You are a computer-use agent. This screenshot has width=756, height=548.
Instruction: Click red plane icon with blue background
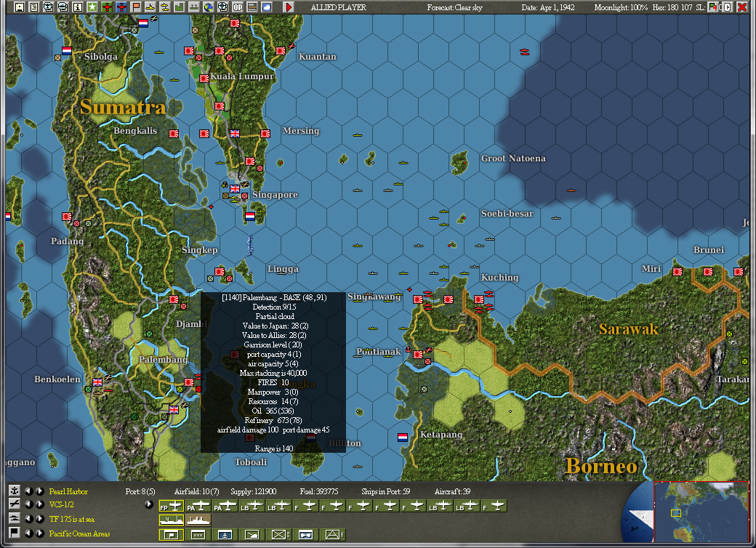click(x=121, y=7)
